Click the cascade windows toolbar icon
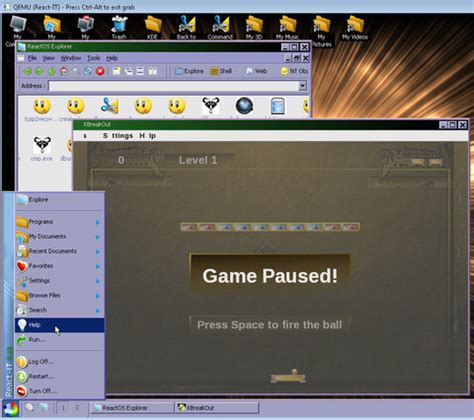 point(128,71)
